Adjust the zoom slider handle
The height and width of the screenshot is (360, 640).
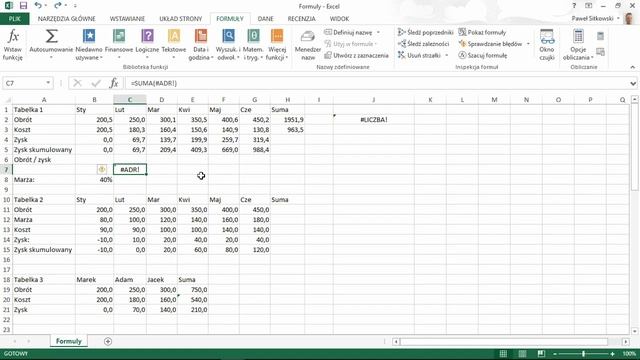coord(583,353)
